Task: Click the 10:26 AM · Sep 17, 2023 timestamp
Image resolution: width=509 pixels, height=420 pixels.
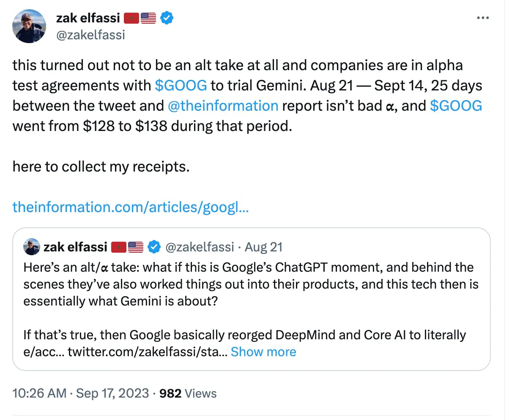Action: pyautogui.click(x=81, y=393)
